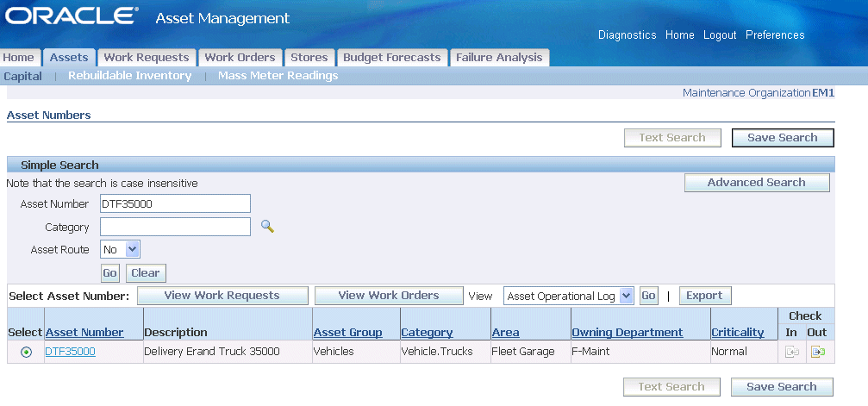Click the Vehicles asset group cell
868x406 pixels.
click(334, 352)
